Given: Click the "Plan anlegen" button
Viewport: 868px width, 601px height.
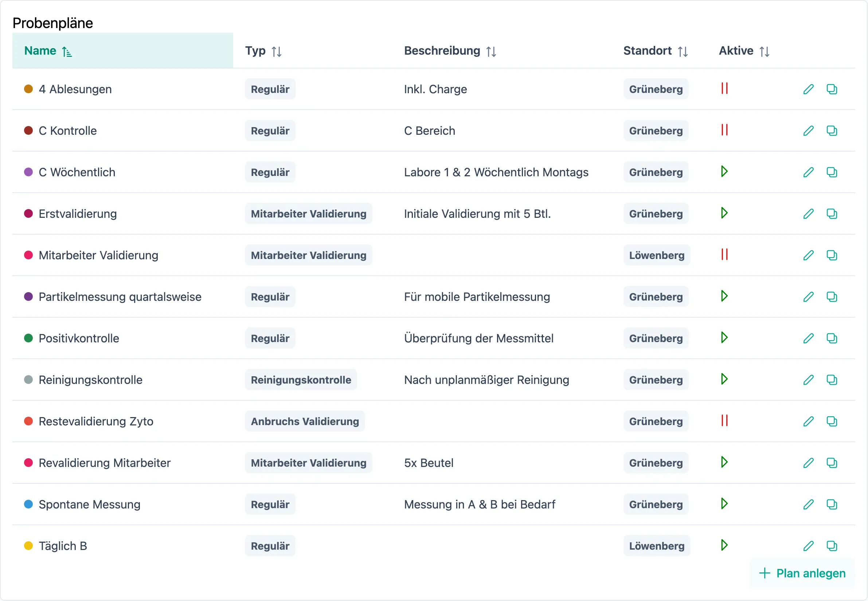Looking at the screenshot, I should point(801,573).
